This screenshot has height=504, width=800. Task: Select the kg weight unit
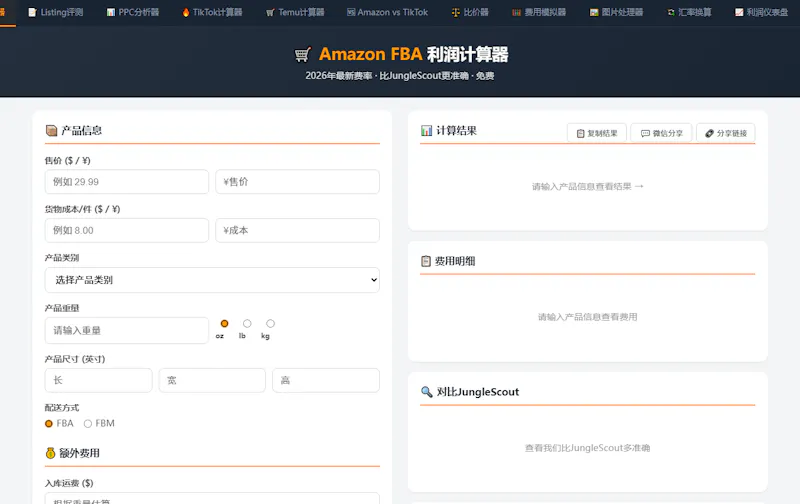[x=270, y=323]
